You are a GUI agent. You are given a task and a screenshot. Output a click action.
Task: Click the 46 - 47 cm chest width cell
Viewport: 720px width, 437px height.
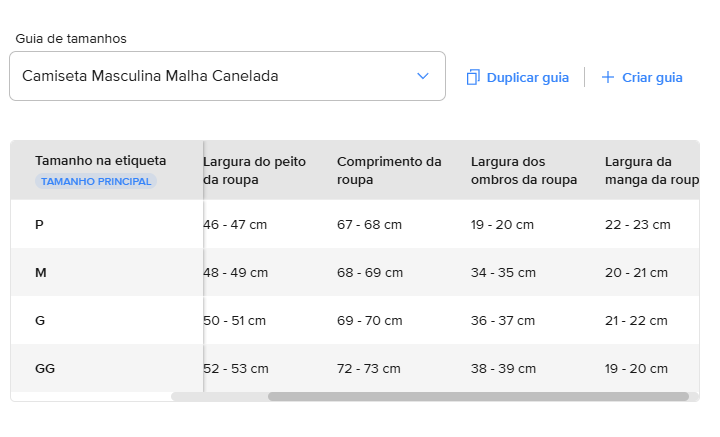(235, 224)
